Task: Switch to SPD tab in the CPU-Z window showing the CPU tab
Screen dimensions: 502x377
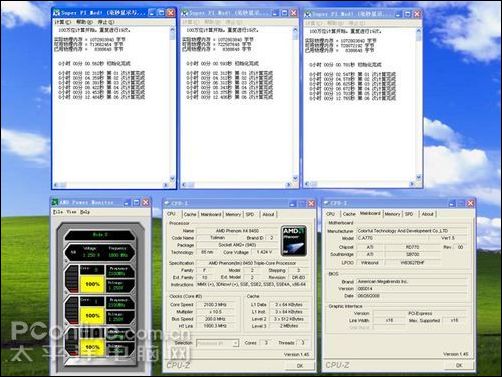Action: 250,214
